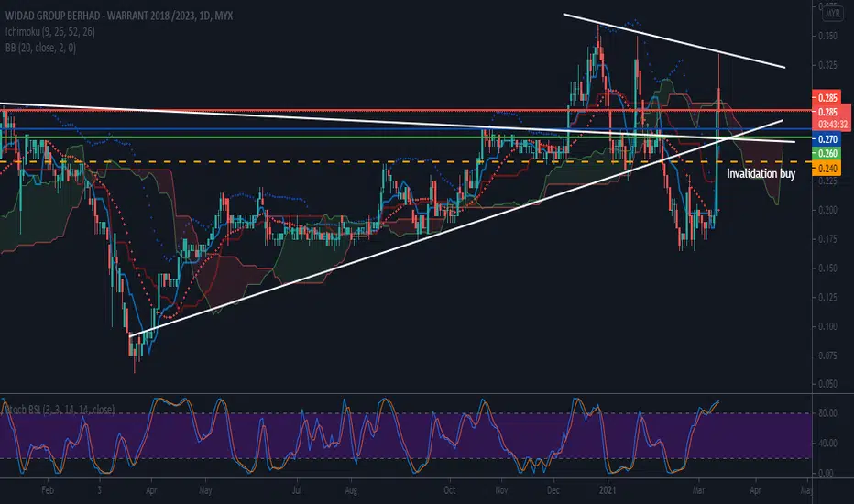
Task: Click the 0.00 level on Stoch RSI axis
Action: point(826,474)
